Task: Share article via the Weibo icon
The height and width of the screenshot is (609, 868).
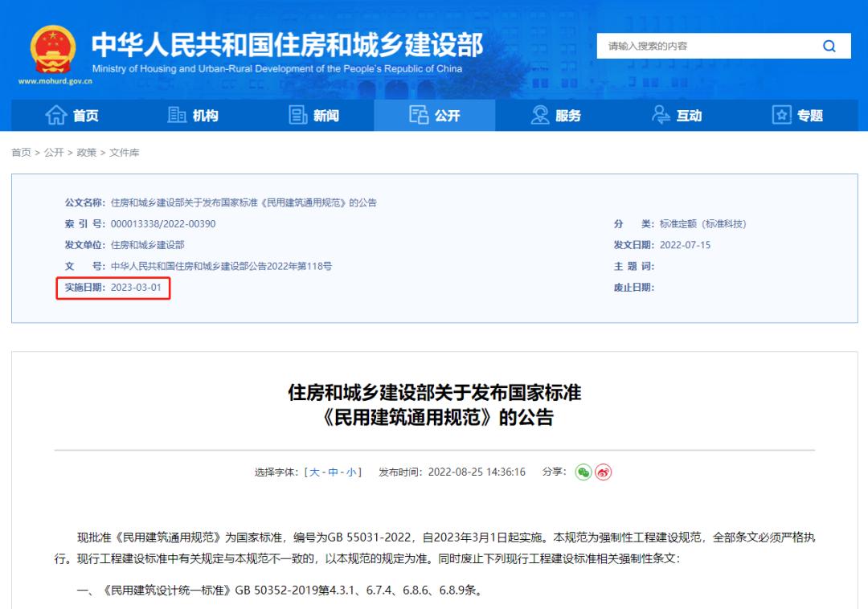Action: tap(603, 472)
